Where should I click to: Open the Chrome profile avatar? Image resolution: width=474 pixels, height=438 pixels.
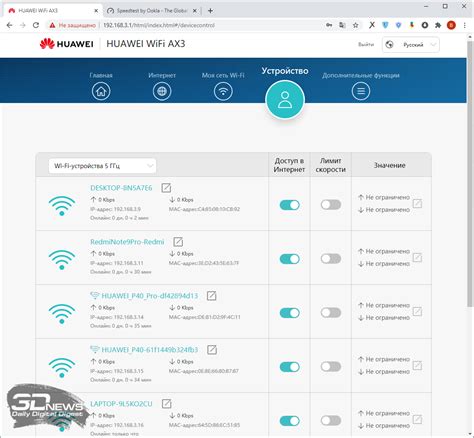tap(451, 25)
